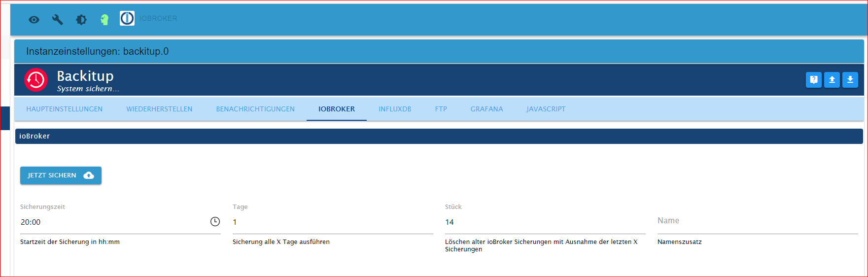868x277 pixels.
Task: Open the INFLUXDB tab
Action: [395, 109]
